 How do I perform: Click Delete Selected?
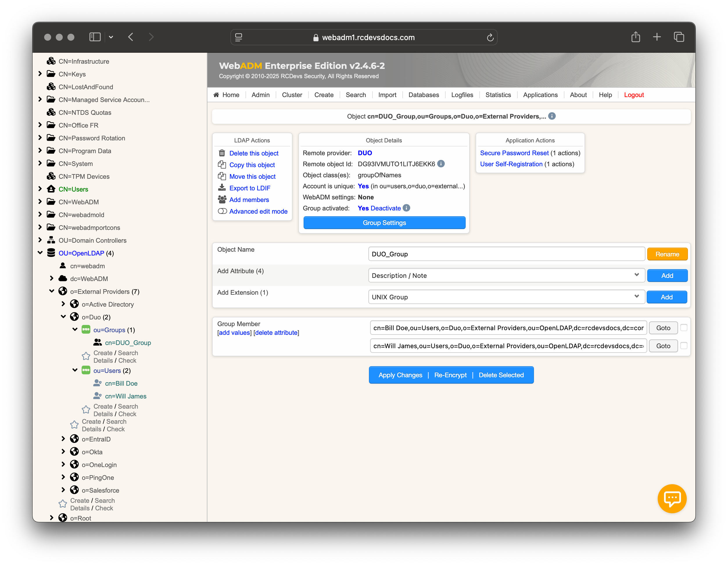click(501, 375)
